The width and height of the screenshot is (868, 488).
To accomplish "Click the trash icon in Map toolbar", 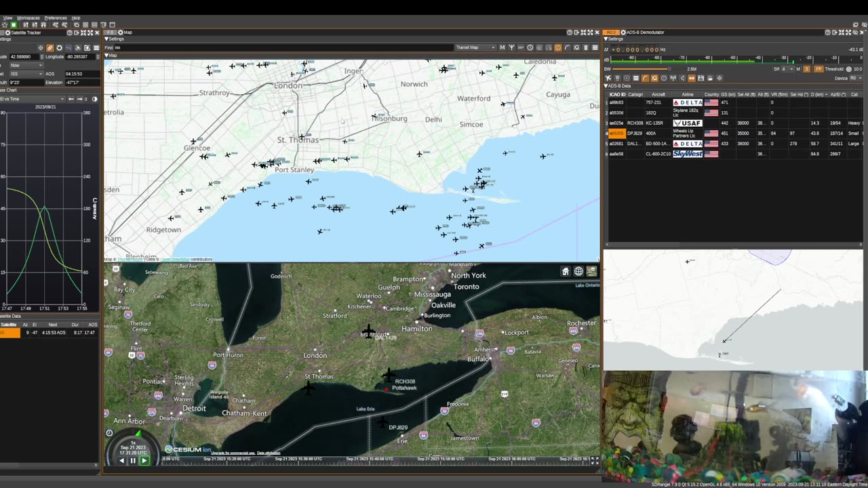I will [586, 47].
